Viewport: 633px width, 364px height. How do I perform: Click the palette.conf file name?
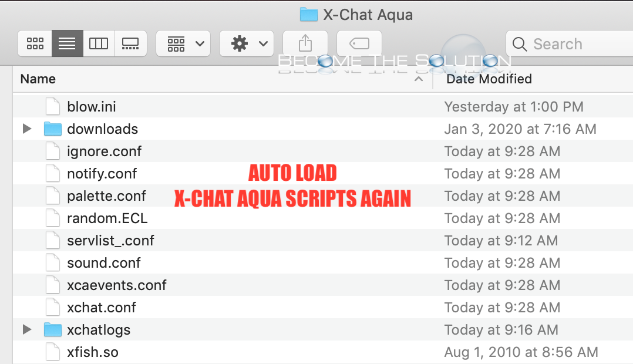106,196
